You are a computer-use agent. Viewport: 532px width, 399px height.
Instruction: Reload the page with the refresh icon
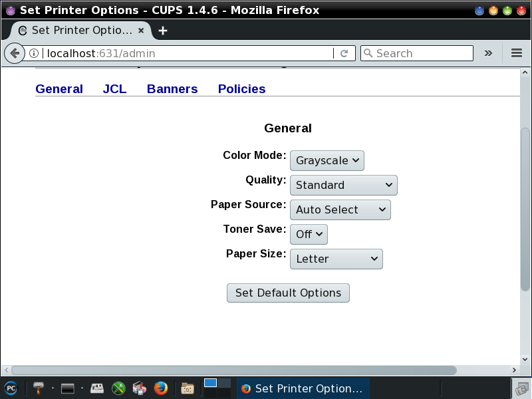(x=344, y=53)
